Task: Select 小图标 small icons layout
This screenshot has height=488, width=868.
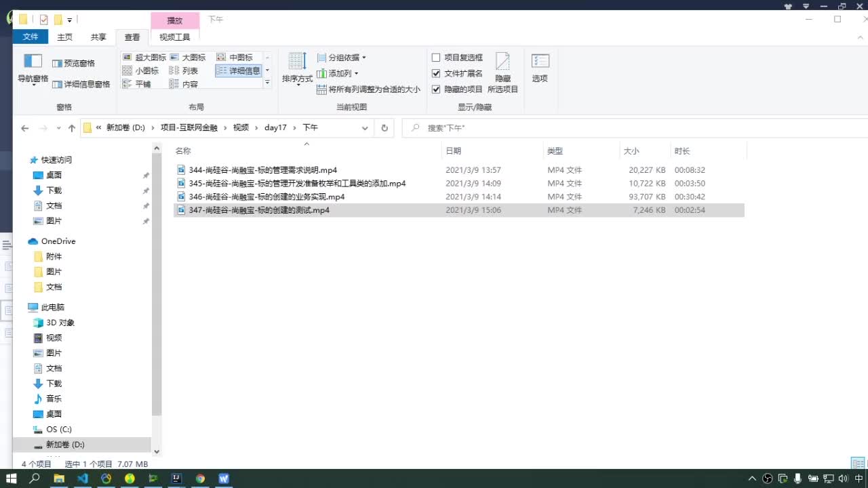Action: (140, 70)
